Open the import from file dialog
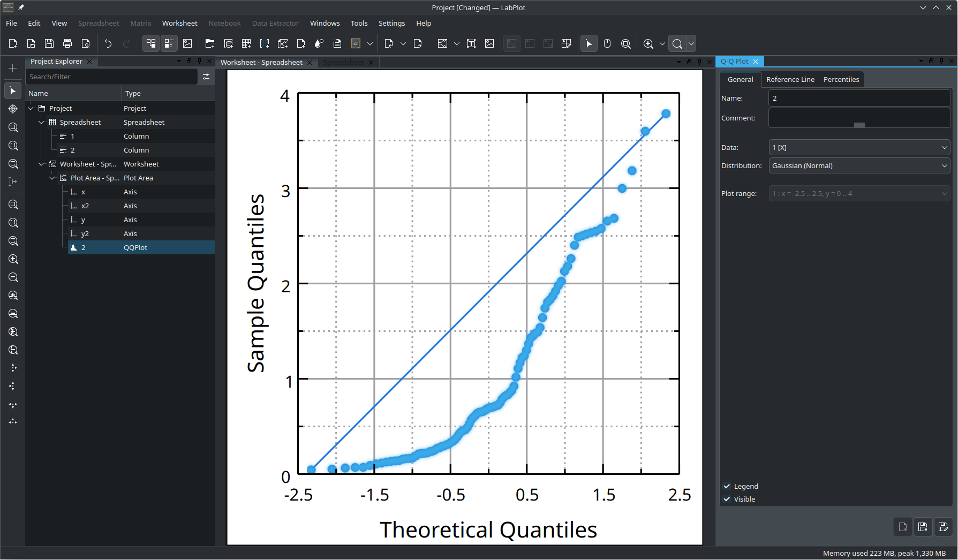Image resolution: width=958 pixels, height=560 pixels. [x=388, y=43]
